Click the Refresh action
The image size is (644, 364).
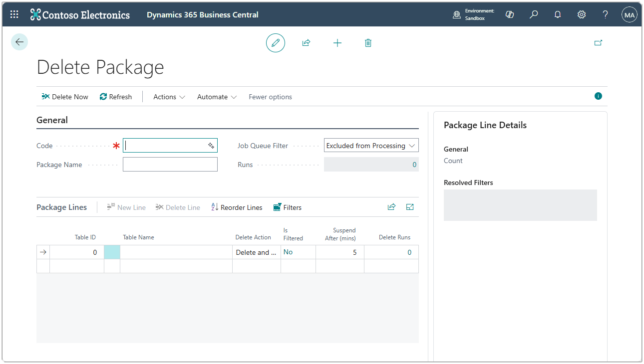tap(116, 97)
